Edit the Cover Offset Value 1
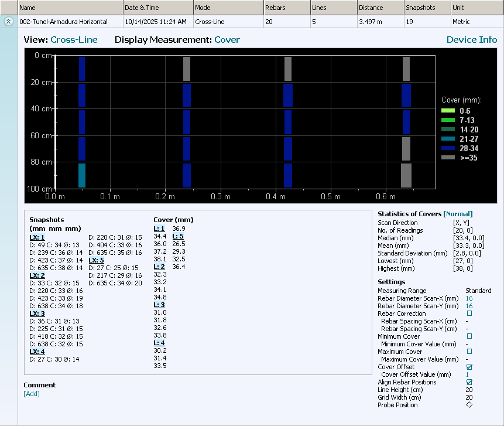The height and width of the screenshot is (426, 504). 467,374
